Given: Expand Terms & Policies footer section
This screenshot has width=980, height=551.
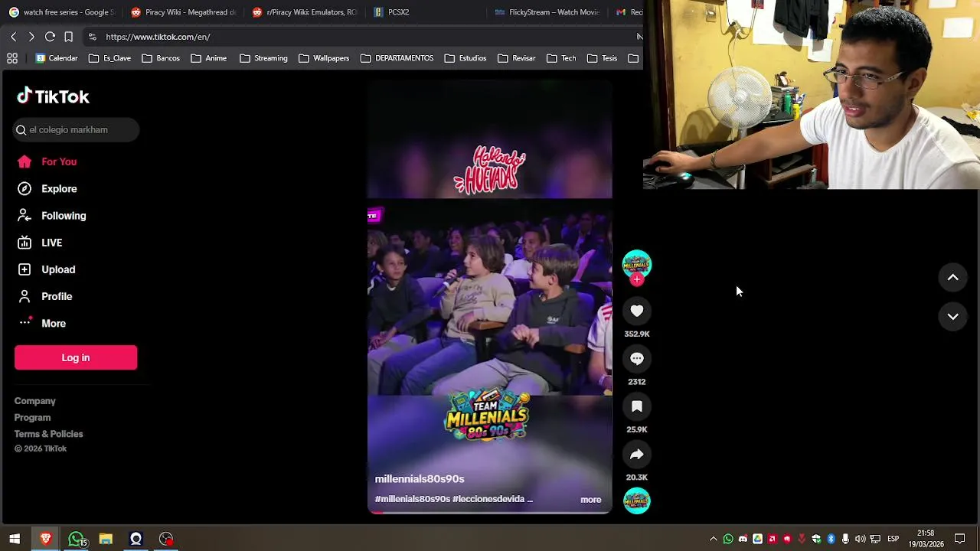Looking at the screenshot, I should click(48, 434).
